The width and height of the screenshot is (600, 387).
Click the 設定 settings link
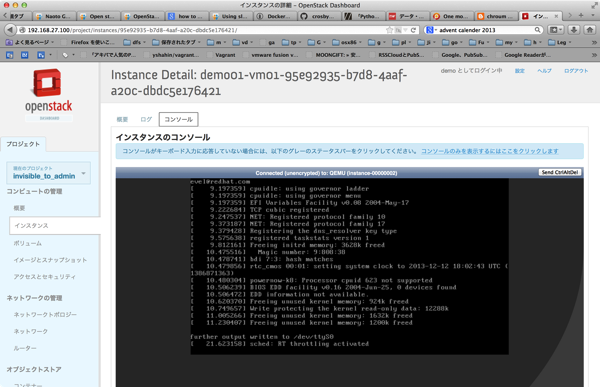point(519,71)
